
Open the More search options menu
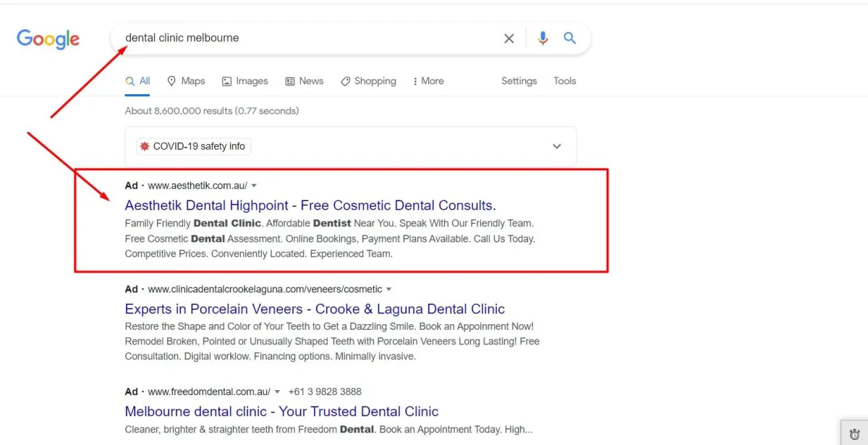pyautogui.click(x=428, y=81)
